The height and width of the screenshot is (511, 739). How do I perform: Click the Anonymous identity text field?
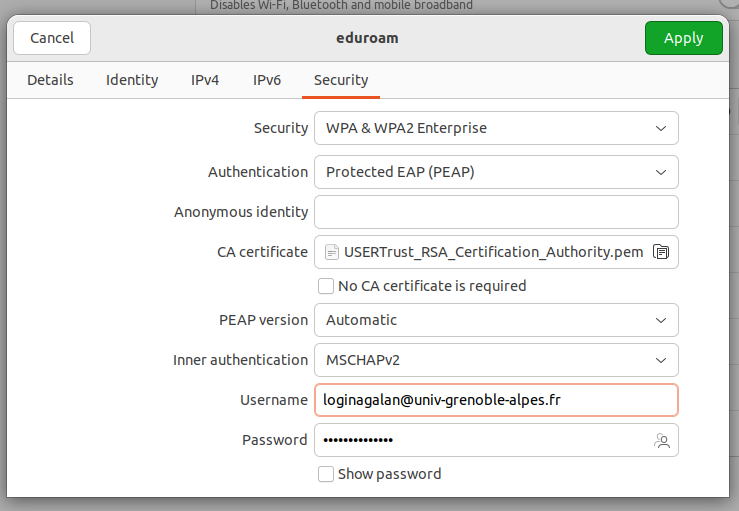click(496, 212)
